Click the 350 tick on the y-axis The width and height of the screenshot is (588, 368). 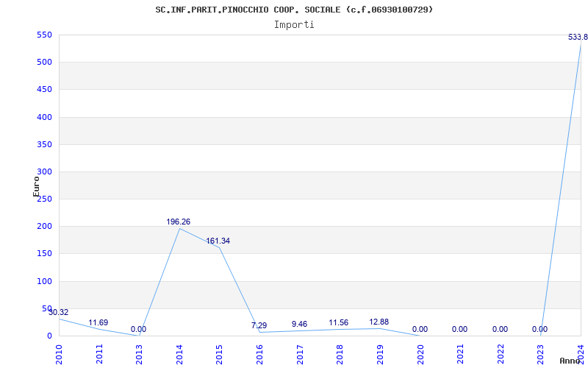44,144
